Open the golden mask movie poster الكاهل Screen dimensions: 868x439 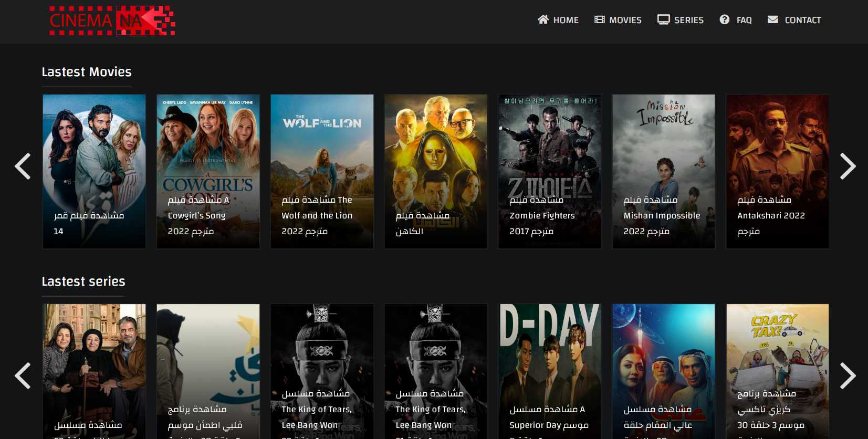pos(436,171)
